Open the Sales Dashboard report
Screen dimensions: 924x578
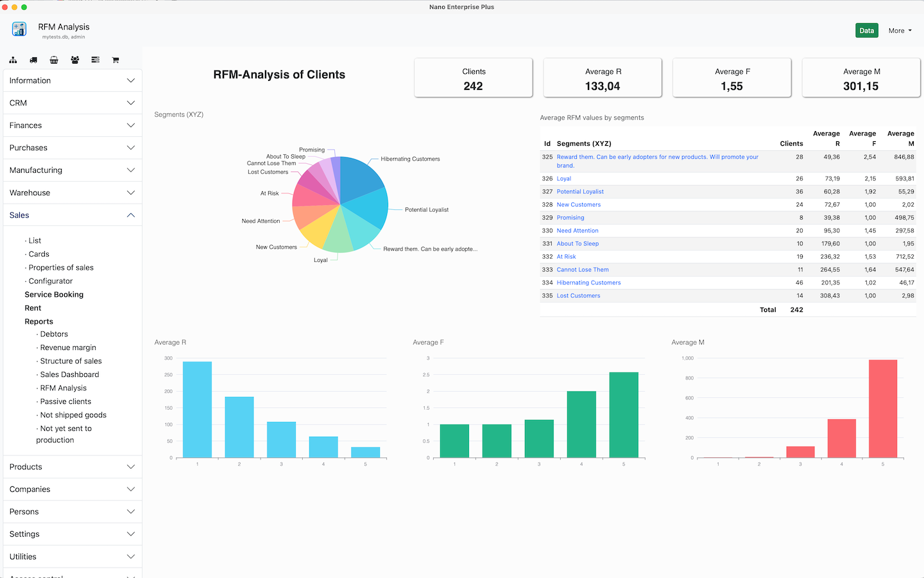pos(69,374)
